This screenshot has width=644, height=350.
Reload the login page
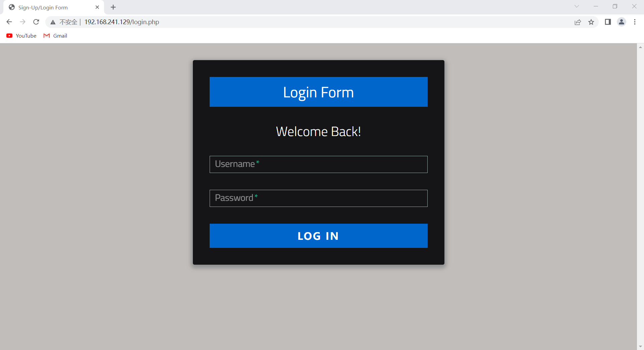coord(36,22)
